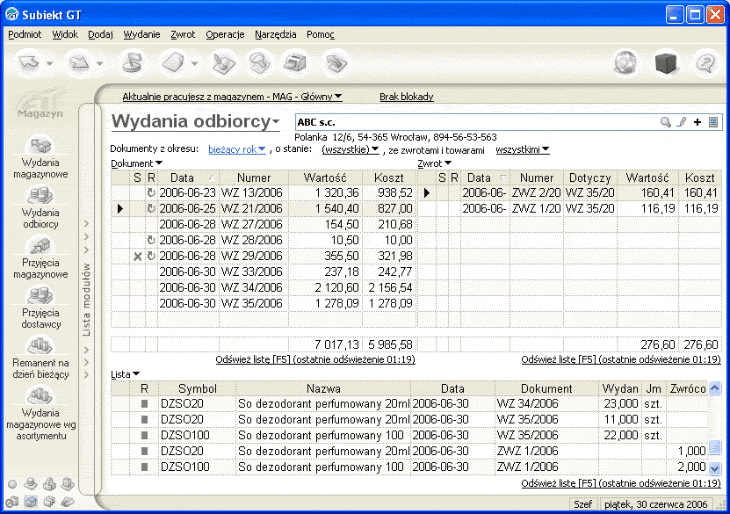Click the printer toolbar icon
The height and width of the screenshot is (514, 730).
click(295, 63)
